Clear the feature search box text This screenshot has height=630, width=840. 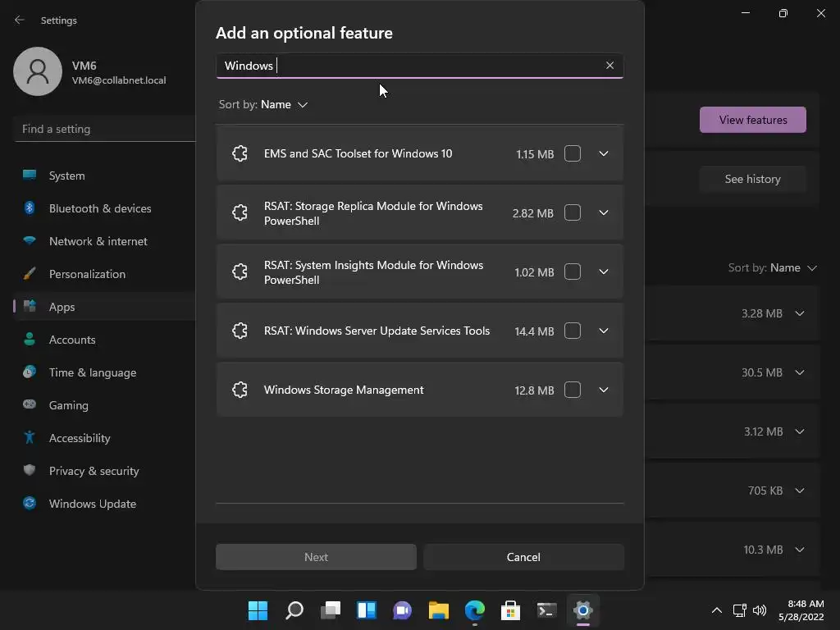pos(609,66)
